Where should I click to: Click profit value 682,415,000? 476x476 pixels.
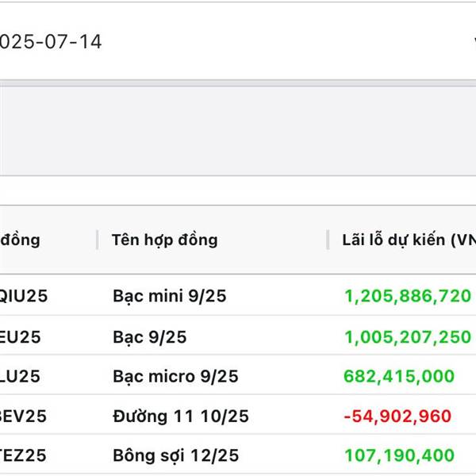click(399, 376)
